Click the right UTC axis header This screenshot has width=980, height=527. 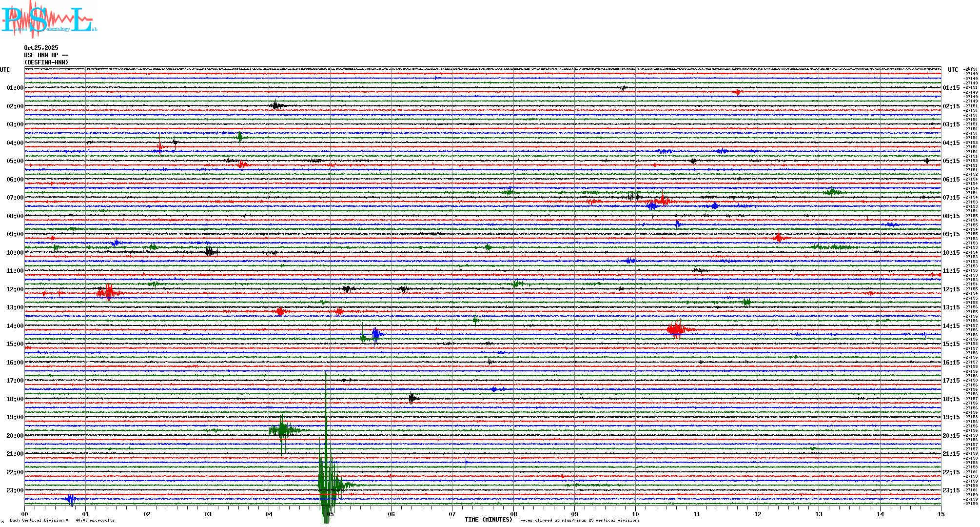coord(953,70)
